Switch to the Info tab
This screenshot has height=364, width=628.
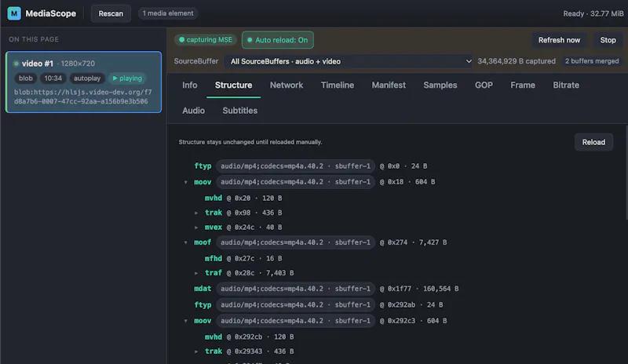(189, 86)
